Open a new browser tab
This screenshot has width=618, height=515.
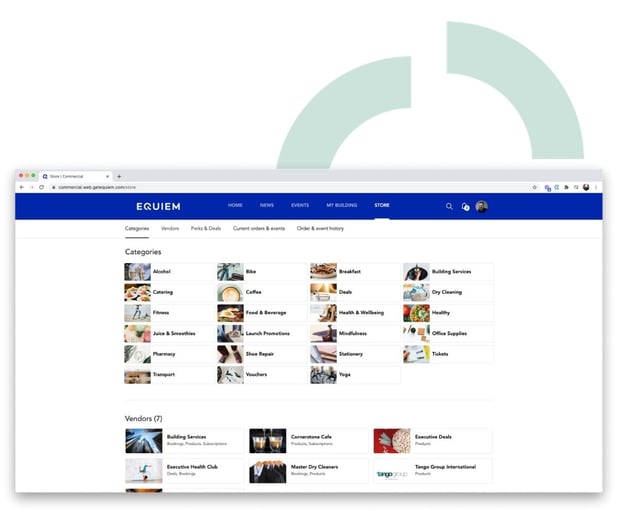(x=119, y=176)
